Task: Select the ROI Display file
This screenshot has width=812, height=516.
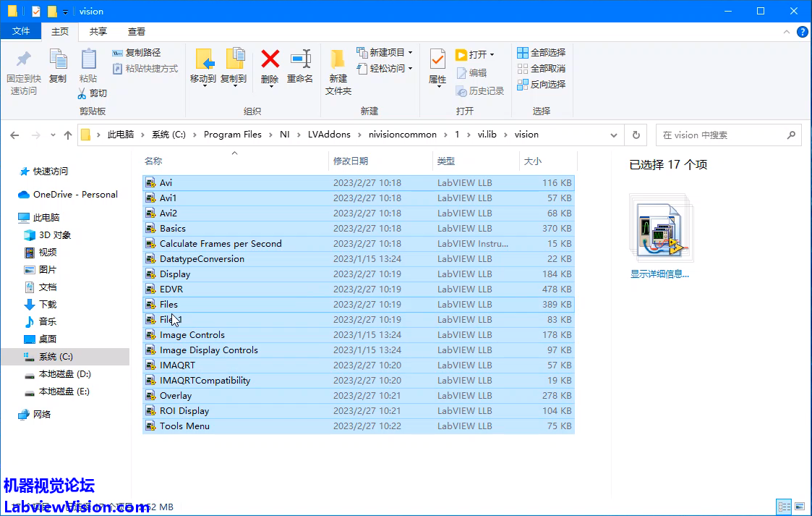Action: coord(359,411)
